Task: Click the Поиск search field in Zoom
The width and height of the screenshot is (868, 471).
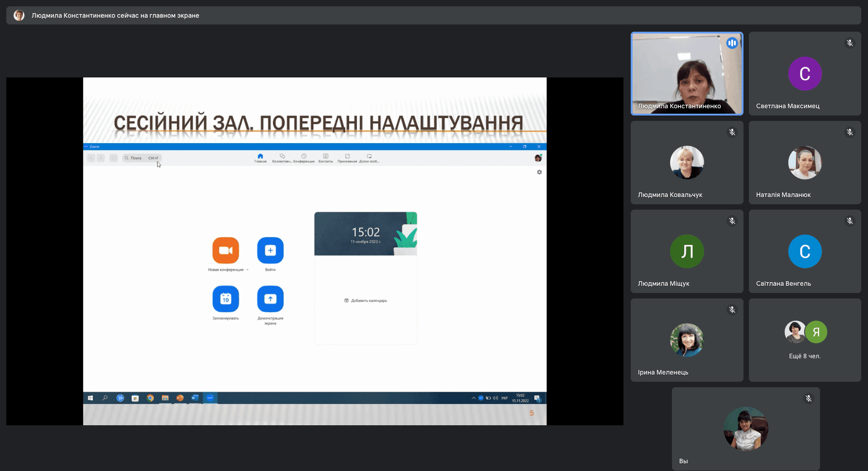Action: click(142, 158)
